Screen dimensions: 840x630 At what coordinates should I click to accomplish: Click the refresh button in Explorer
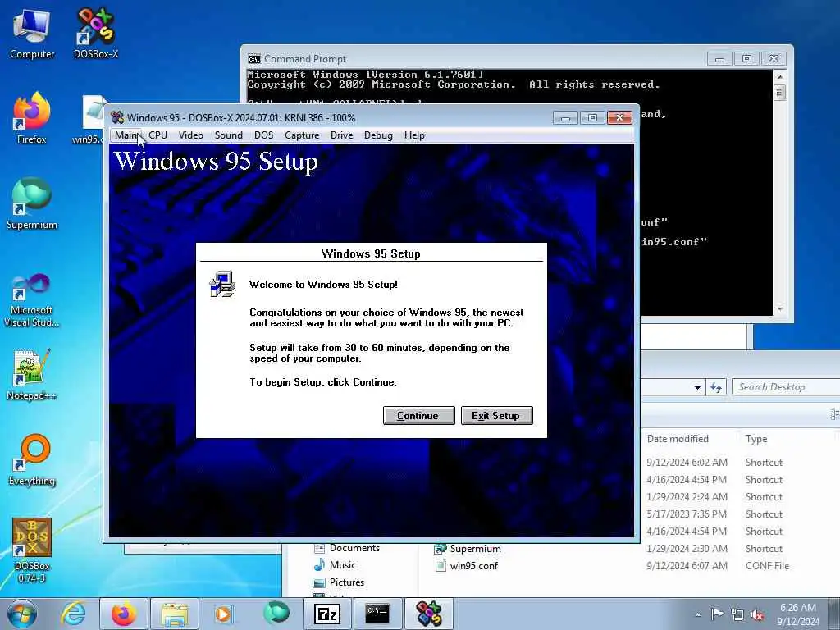pyautogui.click(x=716, y=387)
